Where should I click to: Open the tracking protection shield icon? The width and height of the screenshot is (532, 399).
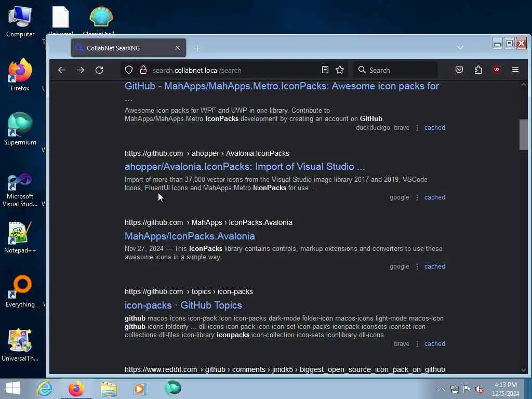tap(129, 70)
